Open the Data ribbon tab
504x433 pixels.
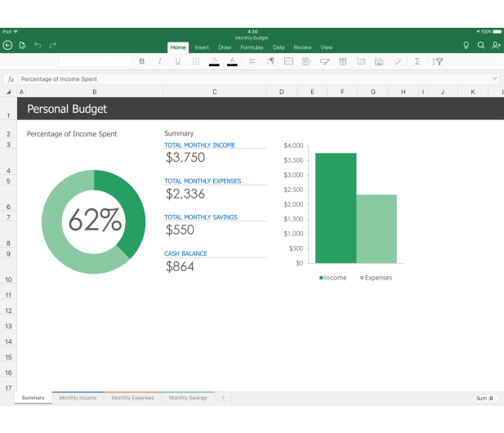click(x=279, y=47)
